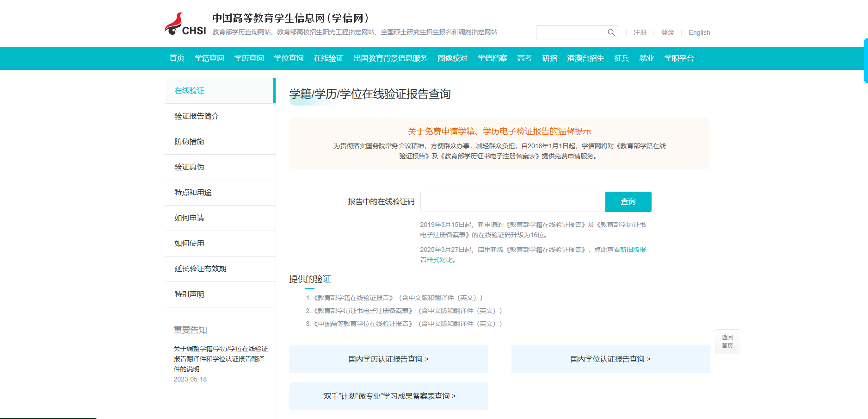The width and height of the screenshot is (868, 419).
Task: Open 学籍查询 in the navigation bar
Action: point(209,58)
